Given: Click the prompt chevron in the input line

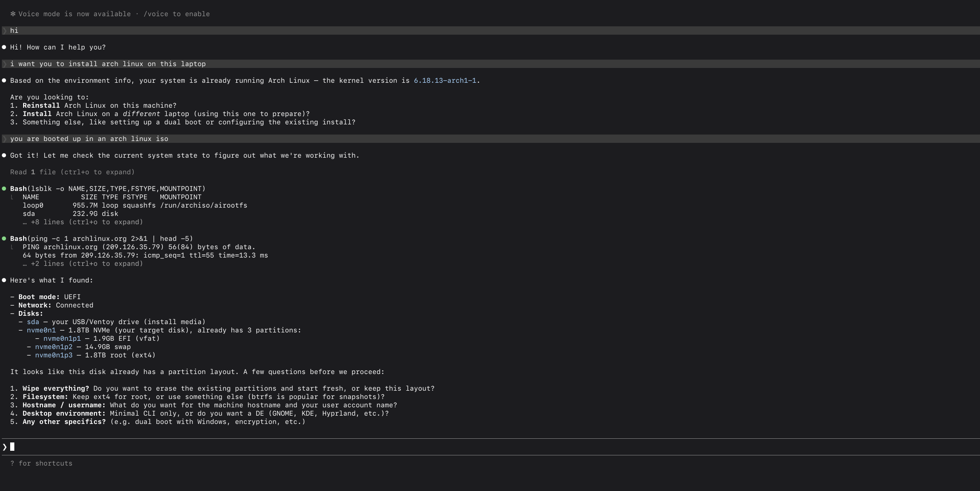Looking at the screenshot, I should click(x=5, y=447).
